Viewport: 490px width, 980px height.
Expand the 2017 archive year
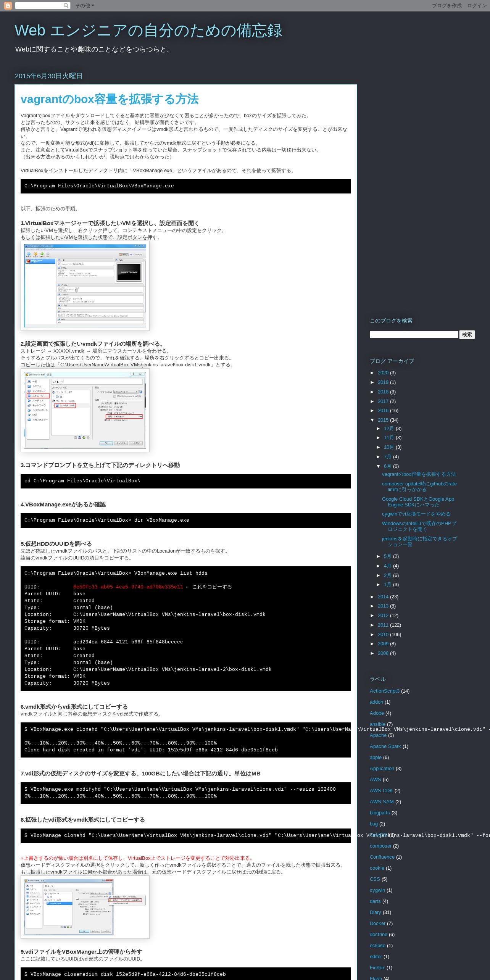point(373,401)
